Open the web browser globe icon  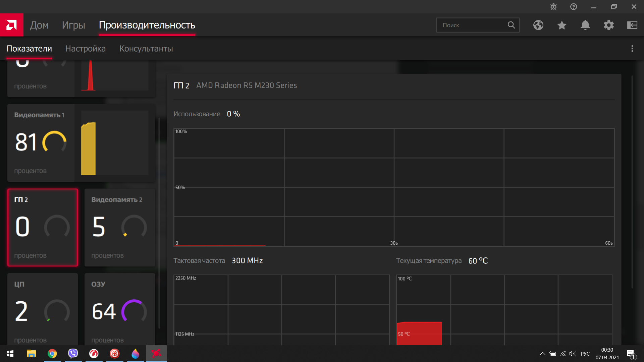[538, 25]
